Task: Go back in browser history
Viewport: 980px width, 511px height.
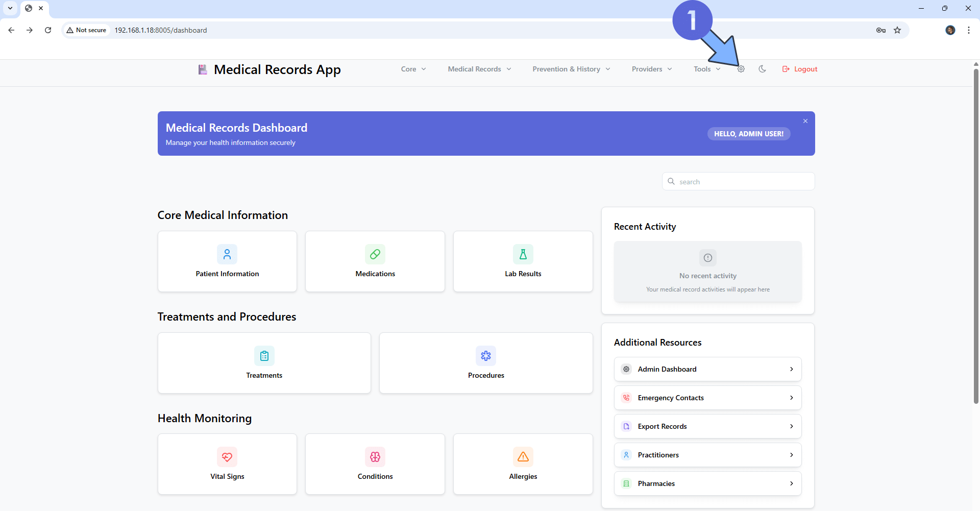Action: (x=11, y=30)
